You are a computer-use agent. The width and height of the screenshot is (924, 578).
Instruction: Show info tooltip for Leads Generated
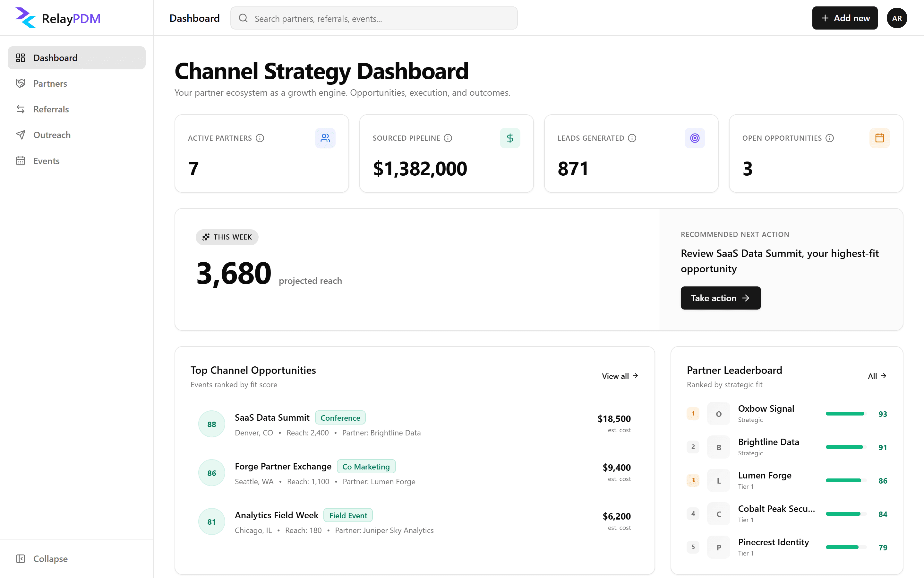[632, 138]
